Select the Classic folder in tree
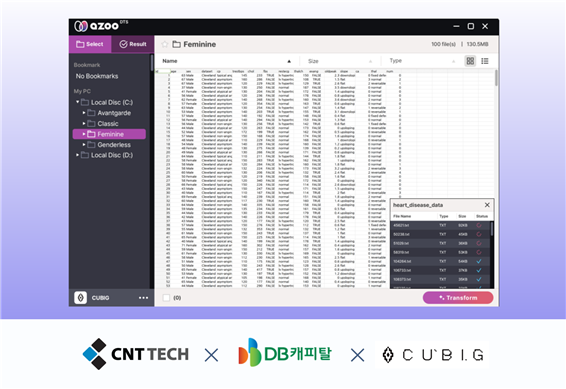 tap(109, 123)
